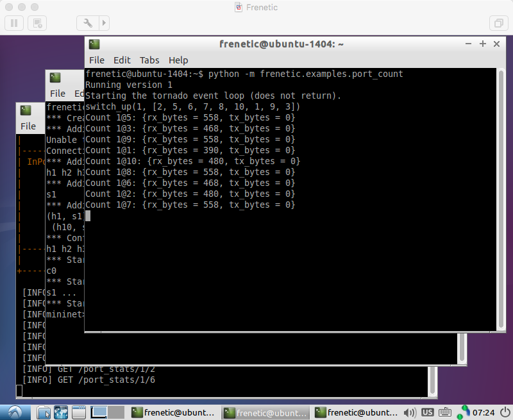Open the Lubuntu start menu icon

coord(15,412)
